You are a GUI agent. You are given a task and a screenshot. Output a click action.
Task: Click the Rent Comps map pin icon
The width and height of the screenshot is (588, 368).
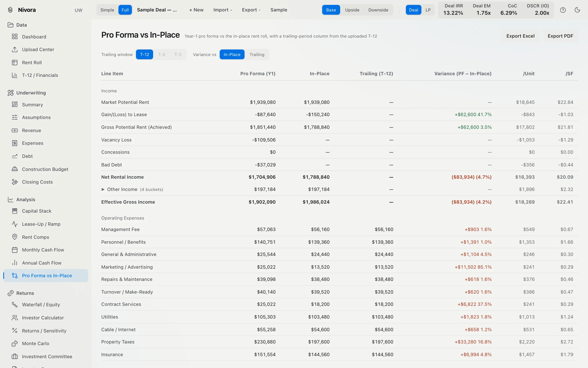14,237
